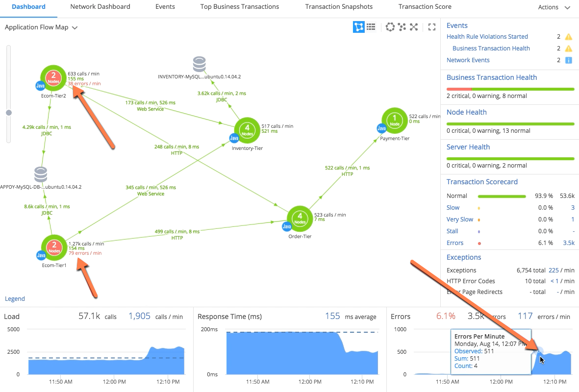Click the flow map zoom slider handle
Screen dimensions: 579x392
(9, 113)
